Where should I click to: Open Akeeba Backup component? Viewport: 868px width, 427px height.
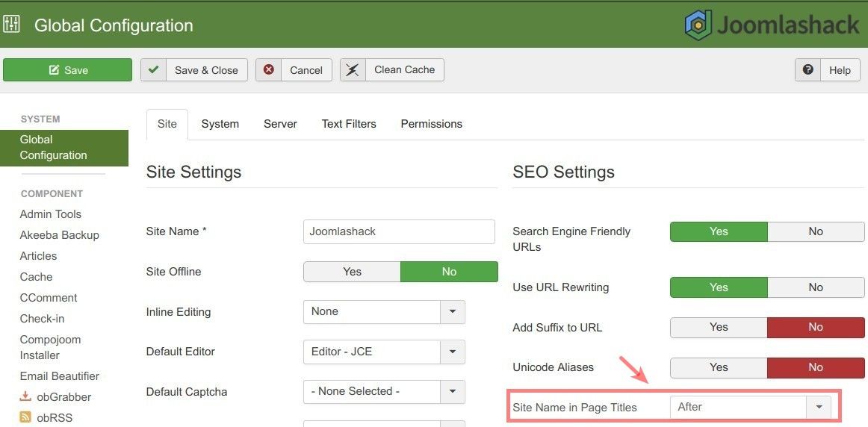tap(59, 235)
